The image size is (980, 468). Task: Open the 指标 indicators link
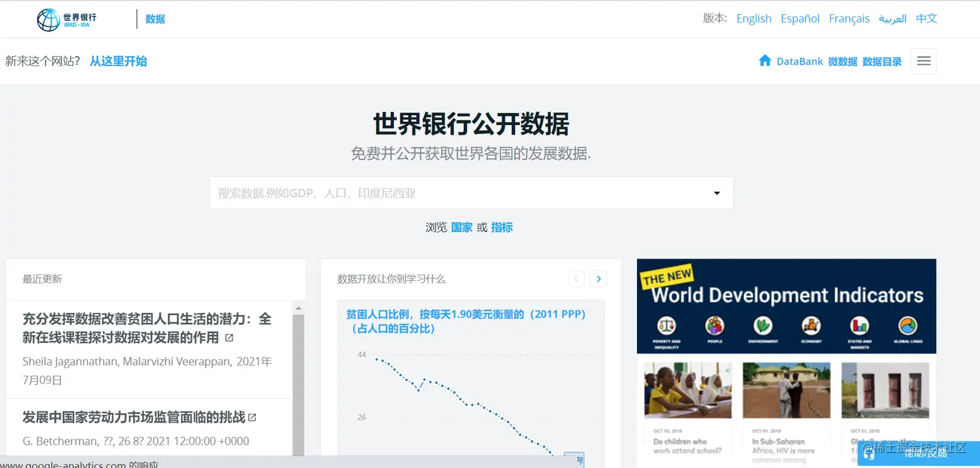[x=502, y=227]
